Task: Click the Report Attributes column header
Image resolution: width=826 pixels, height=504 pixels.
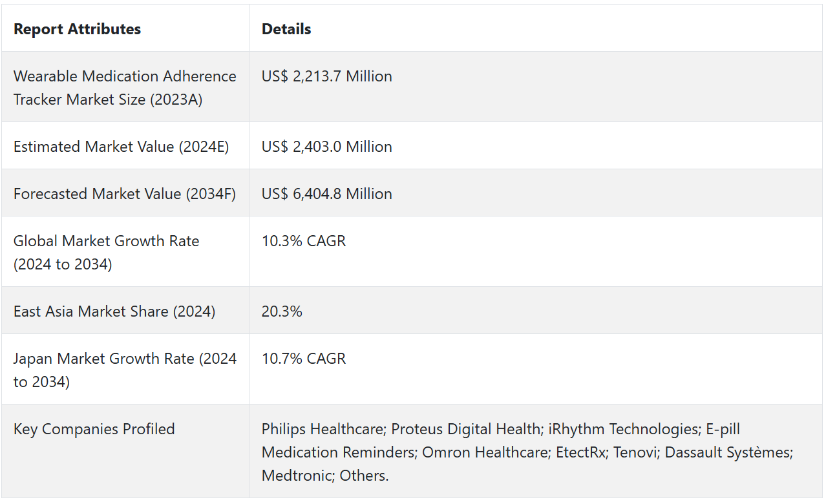Action: [77, 29]
